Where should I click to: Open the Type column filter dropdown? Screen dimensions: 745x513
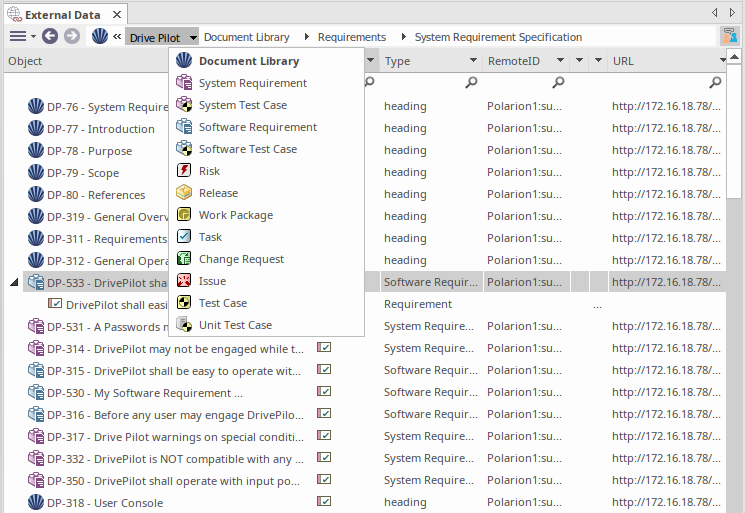coord(473,60)
